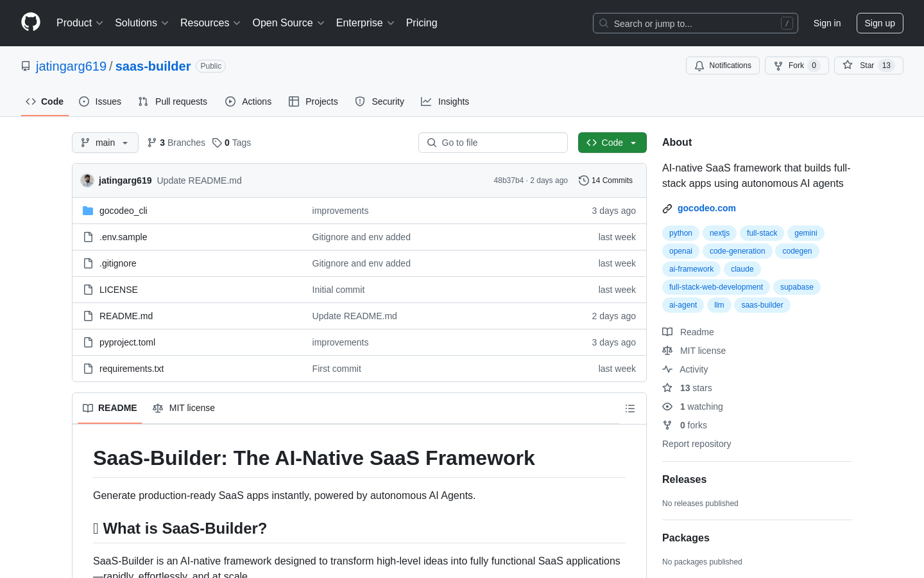Open the 14 Commits history
Screen dimensions: 924x578
tap(606, 180)
